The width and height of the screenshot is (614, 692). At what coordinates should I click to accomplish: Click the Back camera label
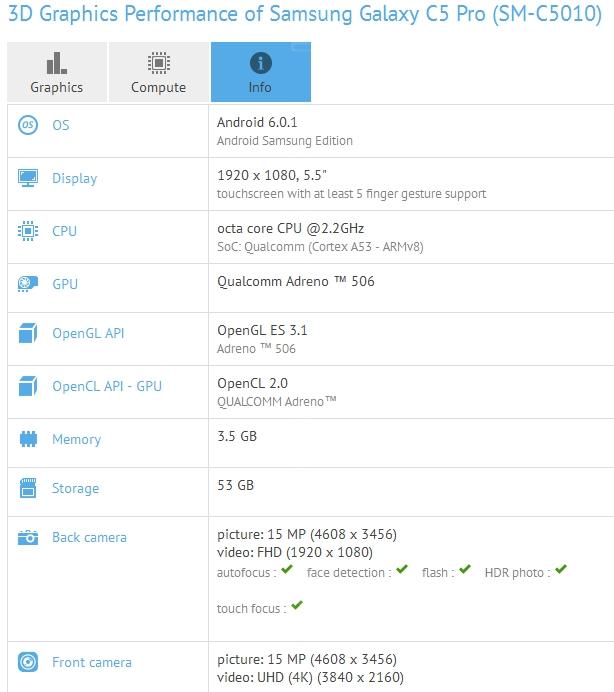coord(90,538)
